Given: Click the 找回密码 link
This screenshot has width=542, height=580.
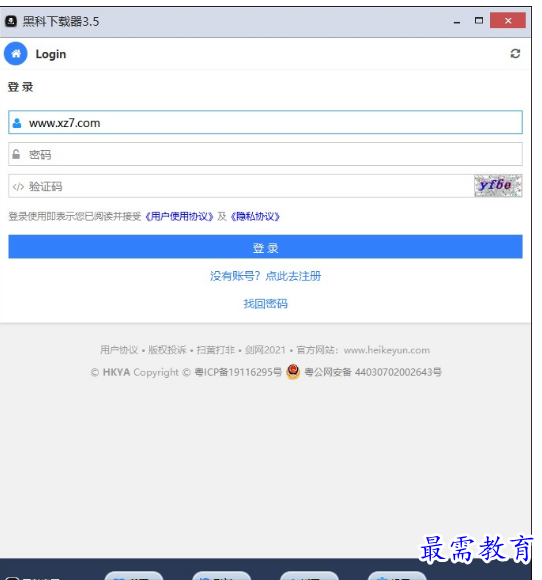Looking at the screenshot, I should pos(265,304).
